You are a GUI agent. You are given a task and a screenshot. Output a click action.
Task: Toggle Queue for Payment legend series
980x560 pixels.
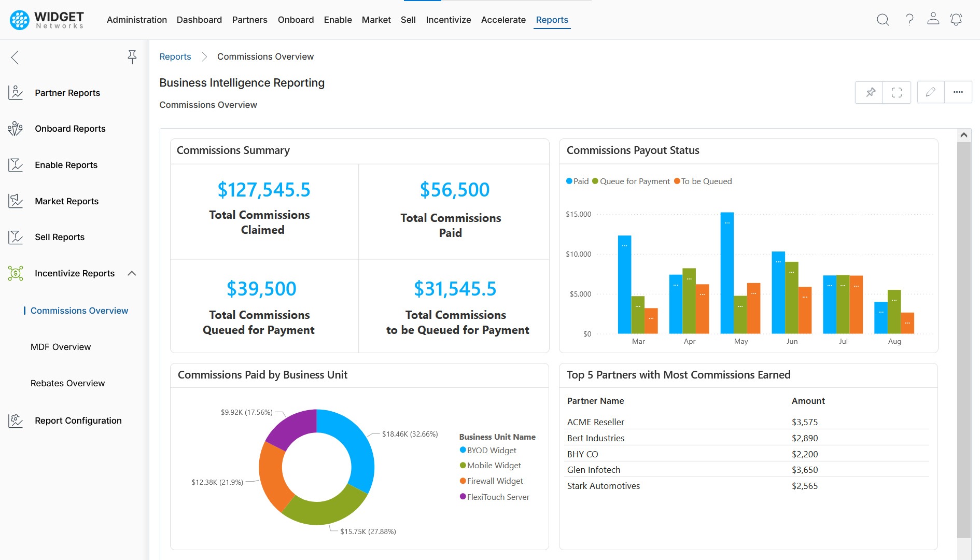[x=631, y=181]
